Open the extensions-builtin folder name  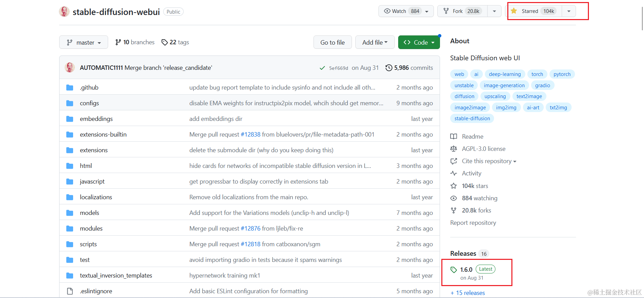click(x=103, y=135)
